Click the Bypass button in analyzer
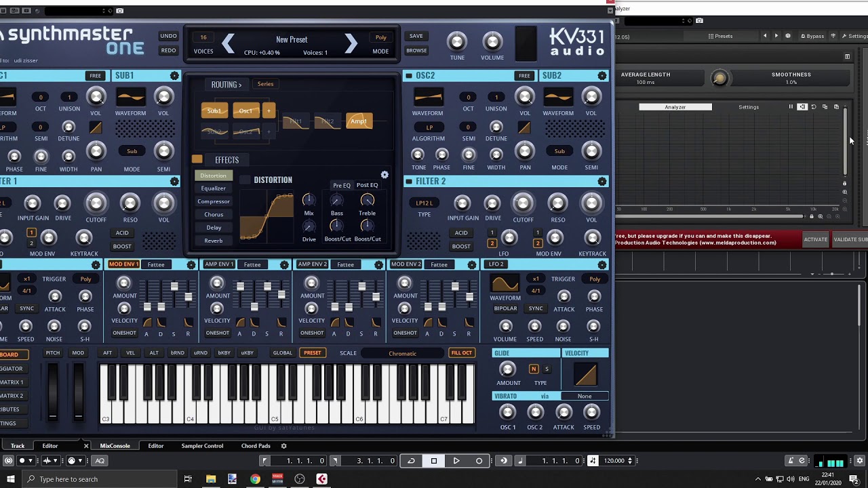The height and width of the screenshot is (488, 868). point(812,36)
